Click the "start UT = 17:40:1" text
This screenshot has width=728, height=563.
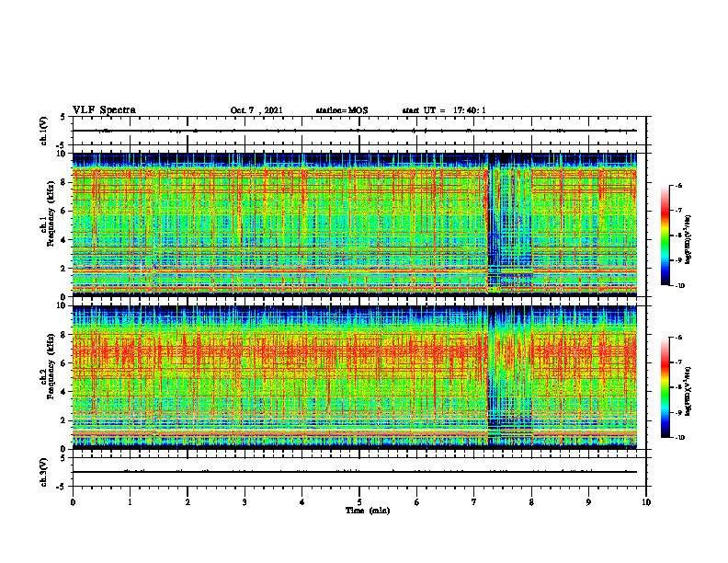tap(444, 110)
